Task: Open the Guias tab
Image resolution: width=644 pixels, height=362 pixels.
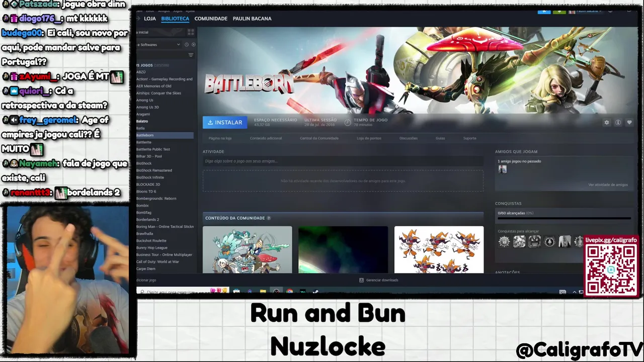Action: point(440,138)
